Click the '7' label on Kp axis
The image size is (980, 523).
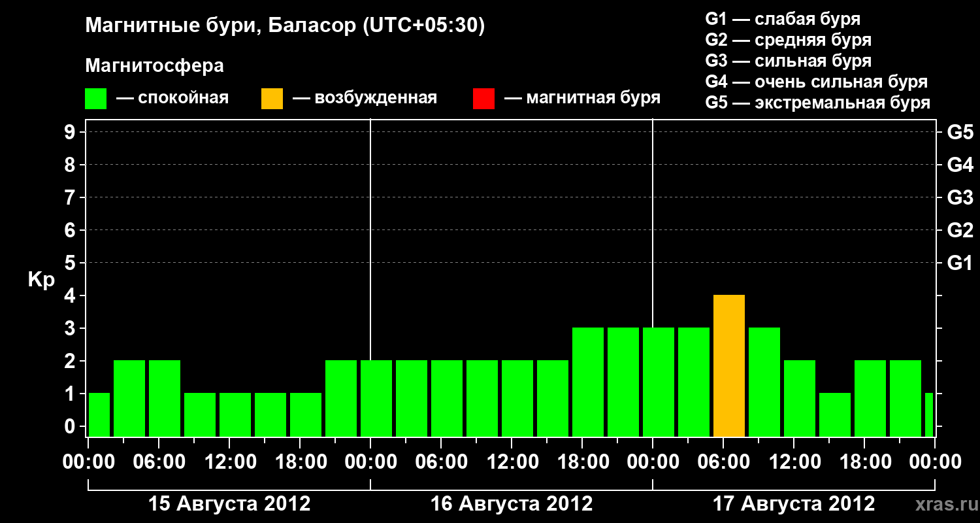point(71,197)
